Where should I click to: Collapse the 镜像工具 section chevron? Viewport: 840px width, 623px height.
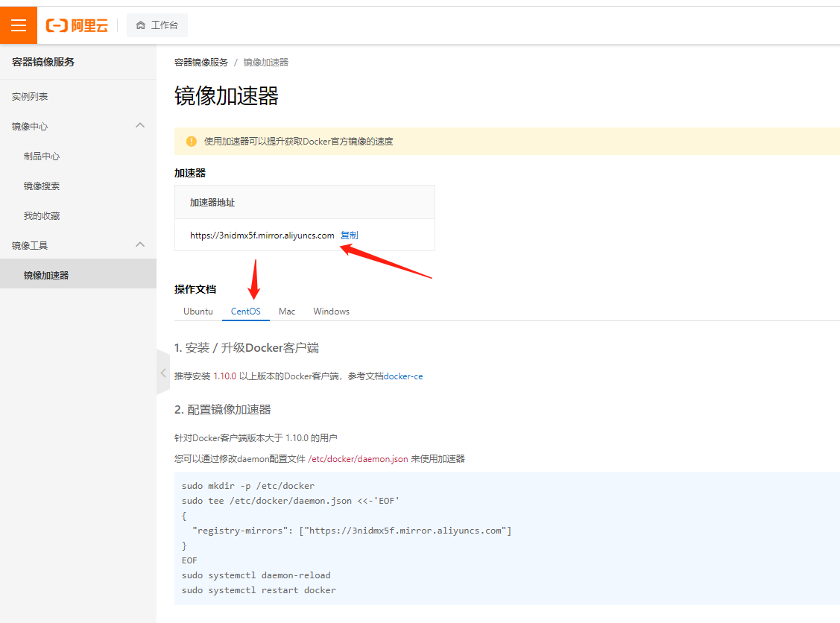[x=140, y=245]
